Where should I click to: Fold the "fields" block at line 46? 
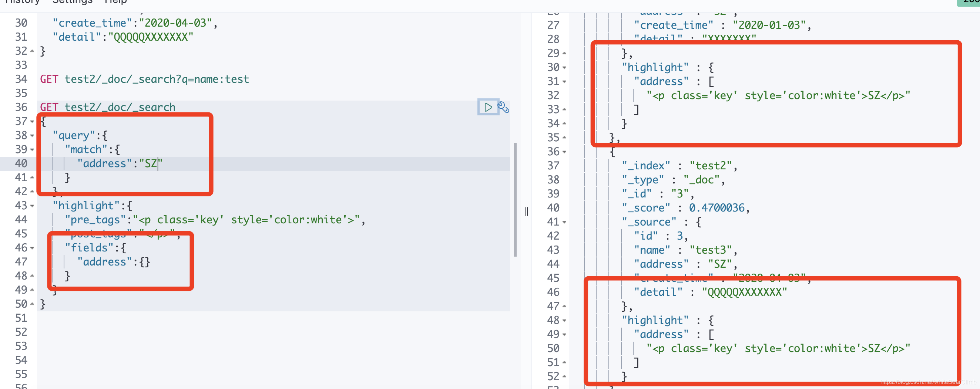pos(32,248)
